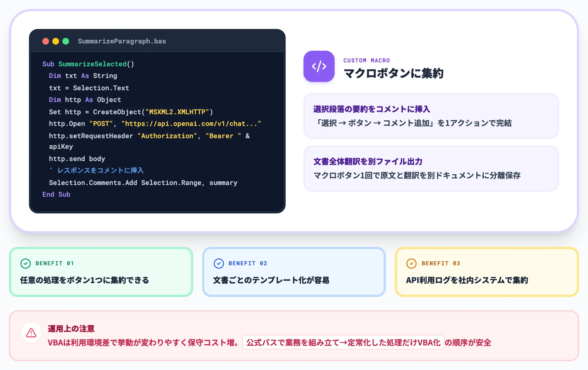The height and width of the screenshot is (370, 588).
Task: Click the apiKey code line
Action: coord(61,147)
